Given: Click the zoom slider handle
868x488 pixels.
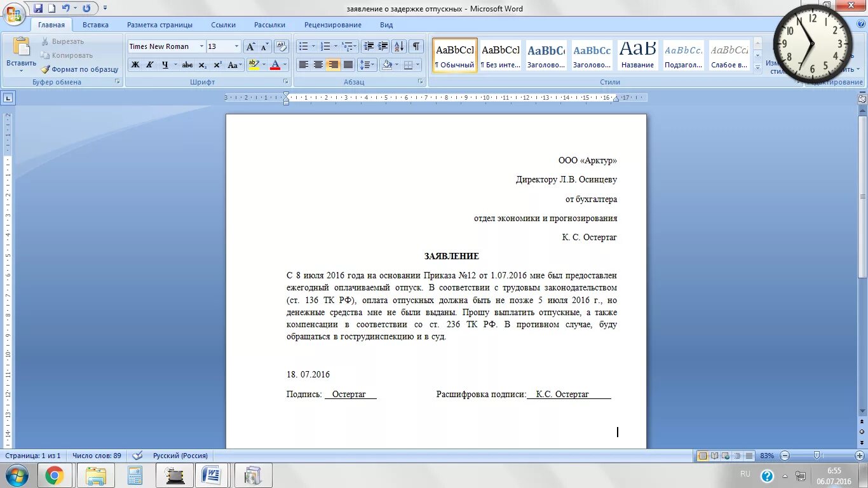Looking at the screenshot, I should 817,455.
